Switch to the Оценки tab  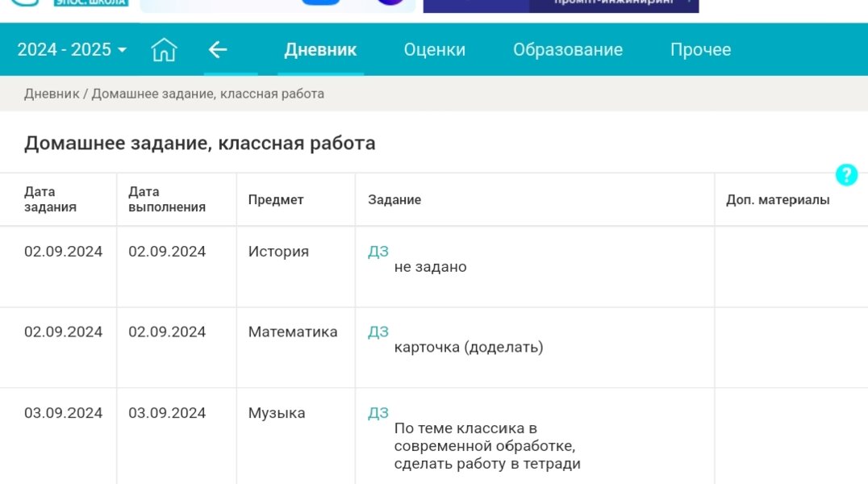[434, 49]
